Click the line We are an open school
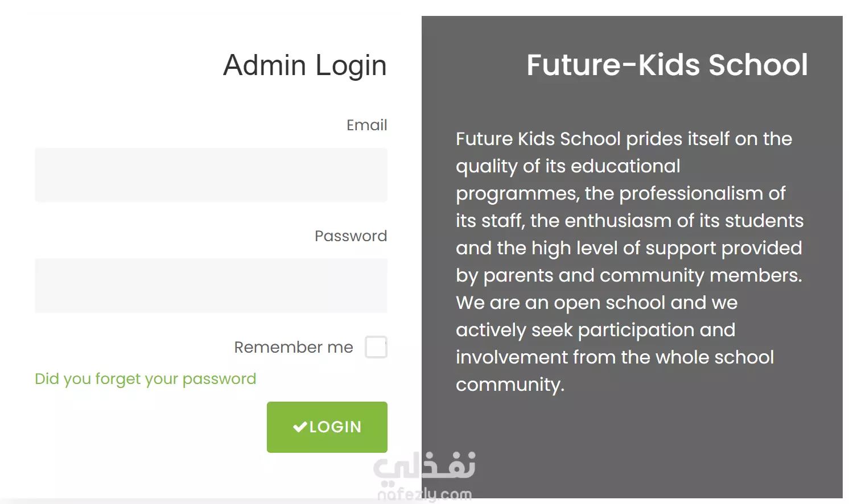Screen dimensions: 849x504 (x=596, y=303)
